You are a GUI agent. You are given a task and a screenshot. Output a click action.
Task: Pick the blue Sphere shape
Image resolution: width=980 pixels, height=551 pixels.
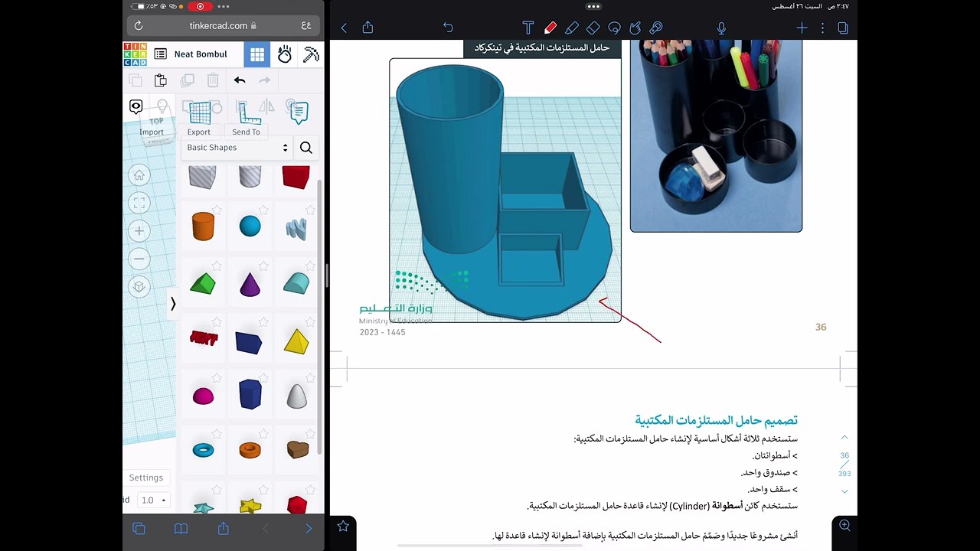point(250,227)
